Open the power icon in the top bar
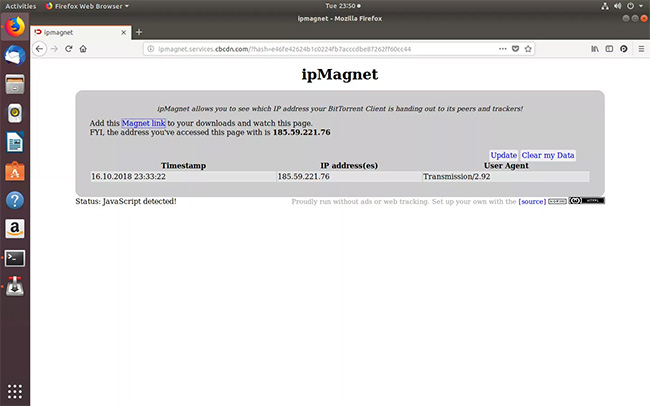Image resolution: width=650 pixels, height=406 pixels. [x=631, y=6]
